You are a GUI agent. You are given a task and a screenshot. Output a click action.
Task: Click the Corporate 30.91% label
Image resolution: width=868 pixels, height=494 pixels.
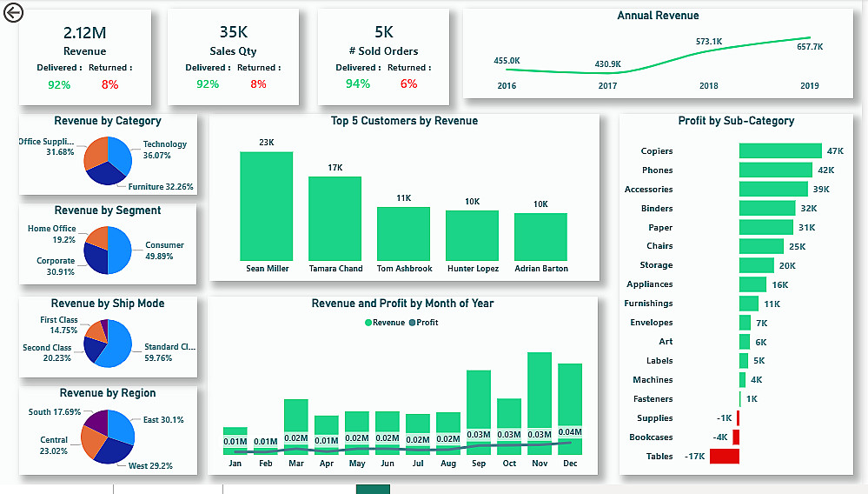pos(56,266)
